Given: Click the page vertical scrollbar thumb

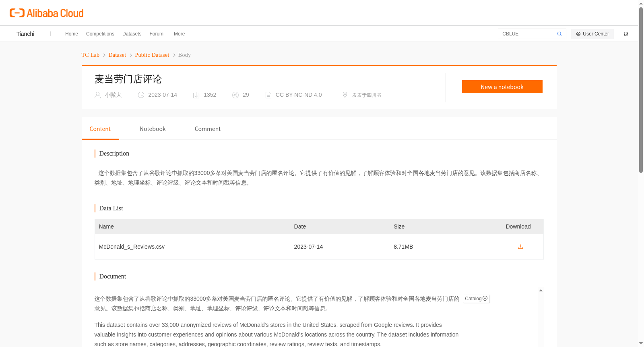Looking at the screenshot, I should (x=641, y=90).
